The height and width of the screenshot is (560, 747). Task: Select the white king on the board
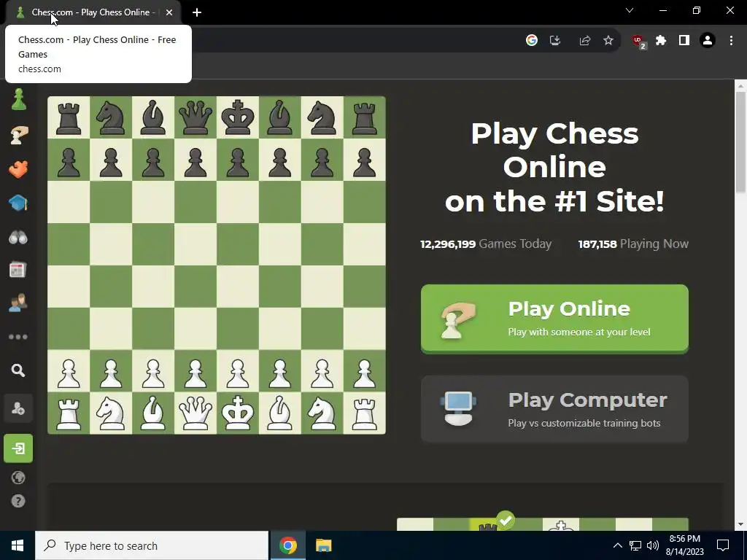point(238,413)
